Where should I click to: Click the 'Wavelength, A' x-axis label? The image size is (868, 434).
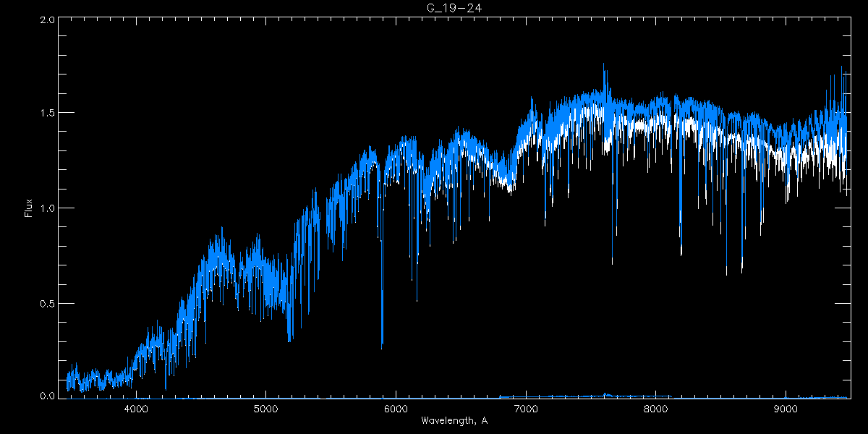point(454,420)
